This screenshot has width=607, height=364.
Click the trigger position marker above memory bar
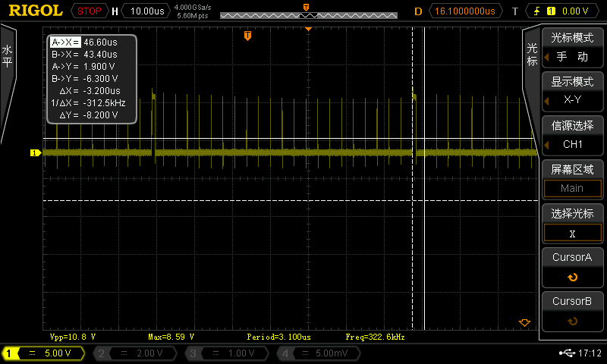[306, 8]
